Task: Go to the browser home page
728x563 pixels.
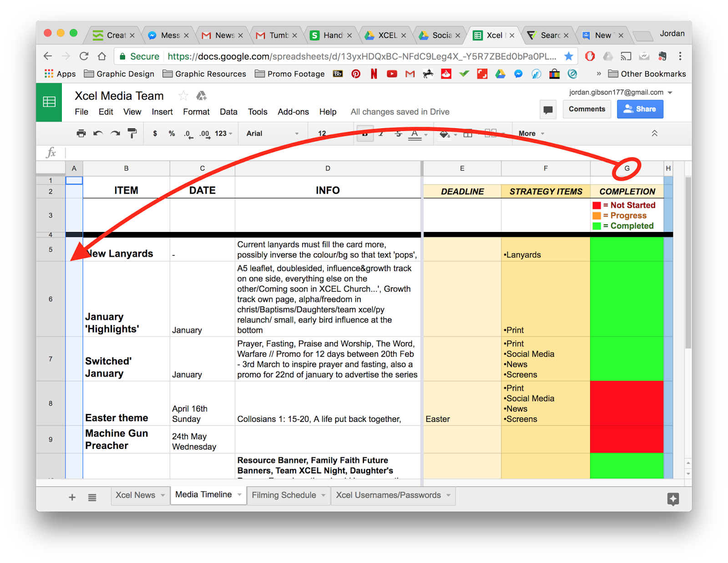Action: tap(102, 56)
